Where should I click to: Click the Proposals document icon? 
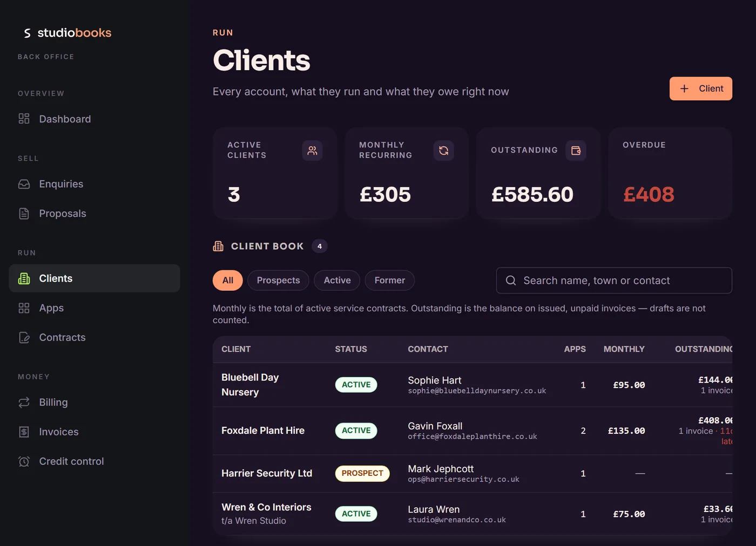pyautogui.click(x=24, y=214)
